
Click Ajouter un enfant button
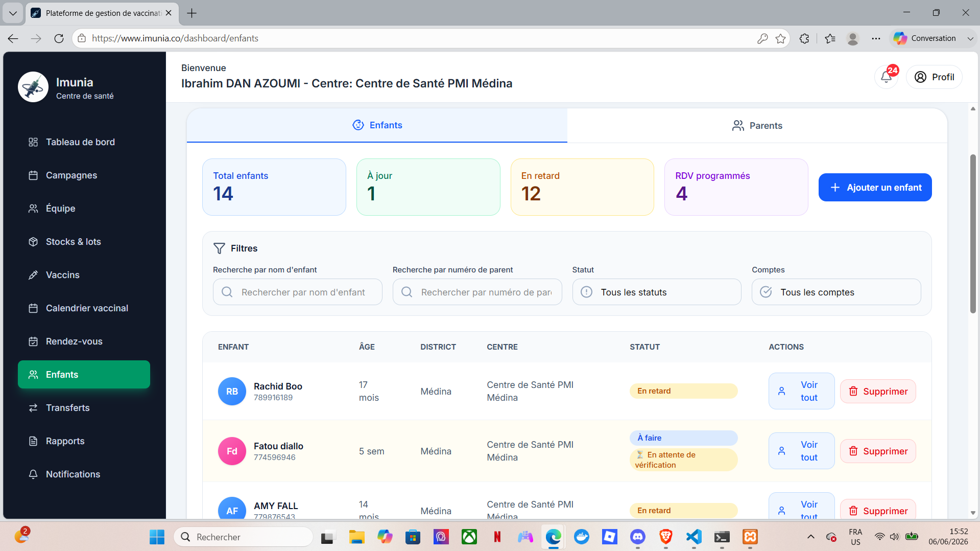[875, 188]
